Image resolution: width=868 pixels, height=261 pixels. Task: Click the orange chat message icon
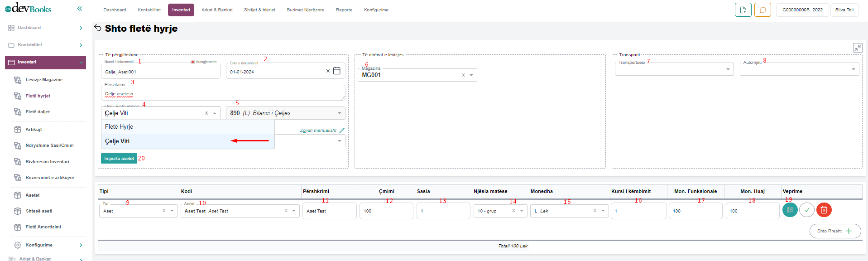point(762,10)
